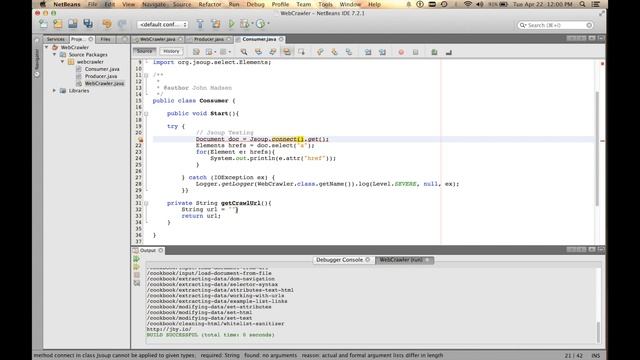This screenshot has width=640, height=360.
Task: Click Re-run green arrows in Output panel
Action: coord(137,259)
